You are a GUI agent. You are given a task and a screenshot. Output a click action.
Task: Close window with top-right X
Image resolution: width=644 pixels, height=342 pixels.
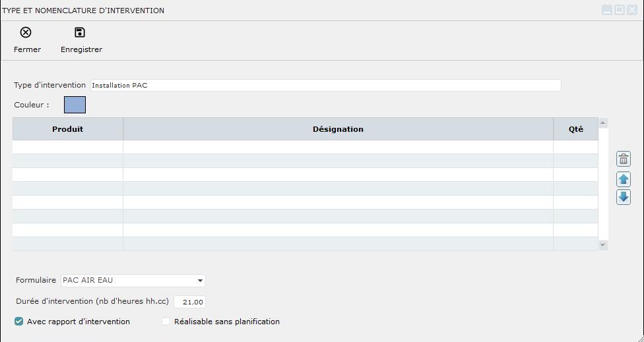tap(632, 11)
